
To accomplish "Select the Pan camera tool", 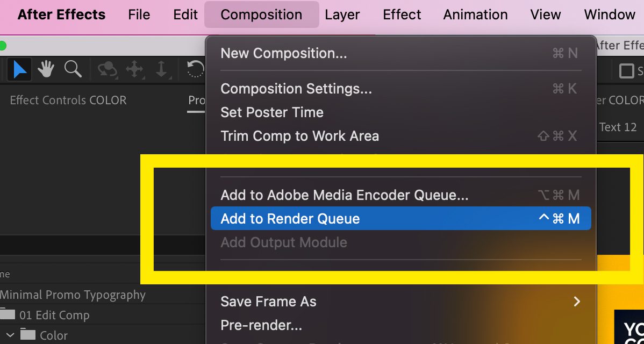I will pos(135,69).
